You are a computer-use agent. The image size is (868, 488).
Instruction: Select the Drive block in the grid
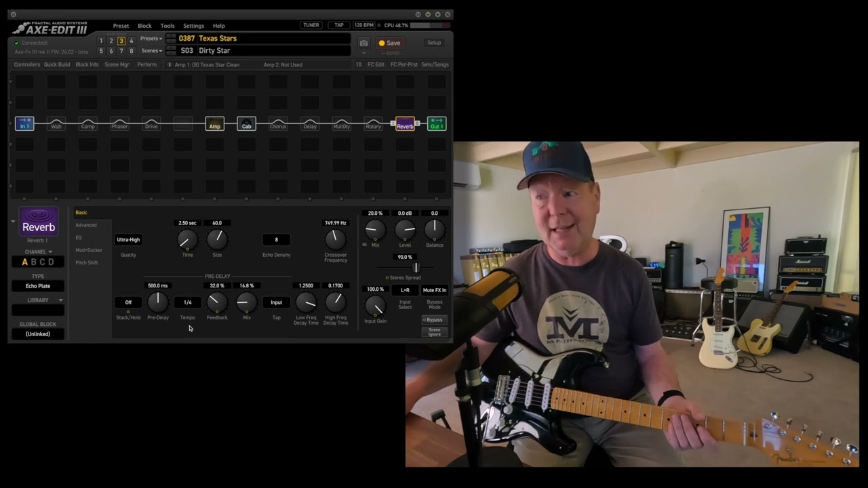[x=151, y=124]
